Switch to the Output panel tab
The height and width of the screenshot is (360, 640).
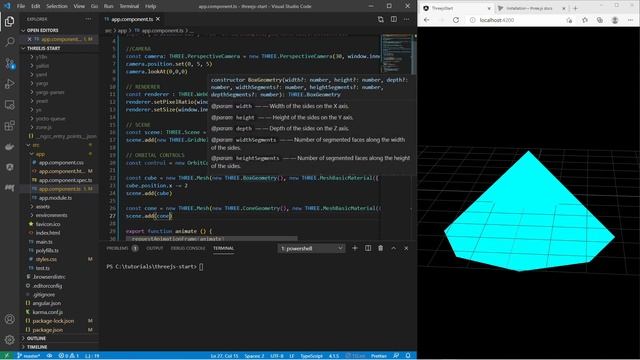click(154, 248)
